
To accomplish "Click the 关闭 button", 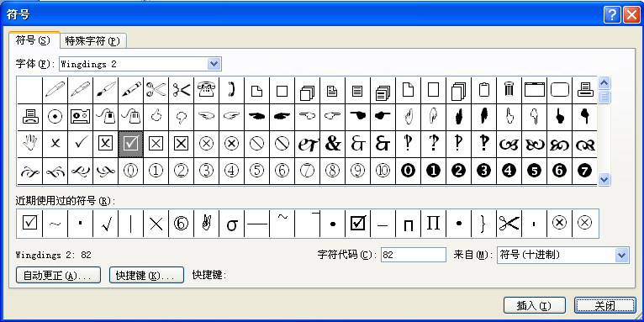I will point(605,305).
